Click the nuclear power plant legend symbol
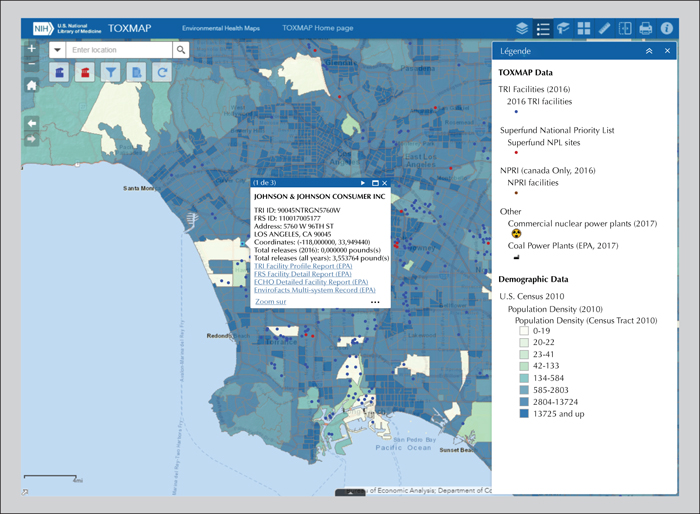 point(517,234)
